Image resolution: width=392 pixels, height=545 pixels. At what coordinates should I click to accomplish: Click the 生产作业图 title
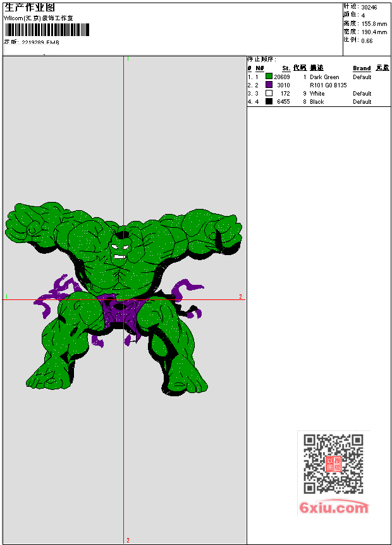(30, 8)
